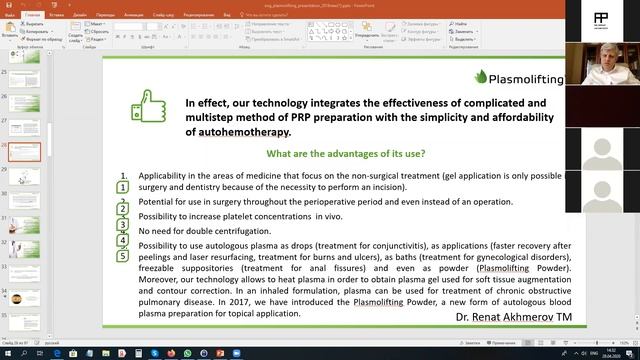Viewport: 640px width, 360px height.
Task: Open the Section (Раздел) dropdown
Action: coord(96,39)
